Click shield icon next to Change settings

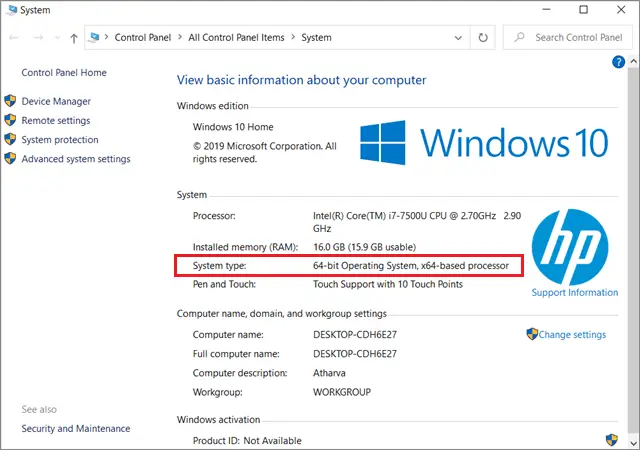point(532,334)
